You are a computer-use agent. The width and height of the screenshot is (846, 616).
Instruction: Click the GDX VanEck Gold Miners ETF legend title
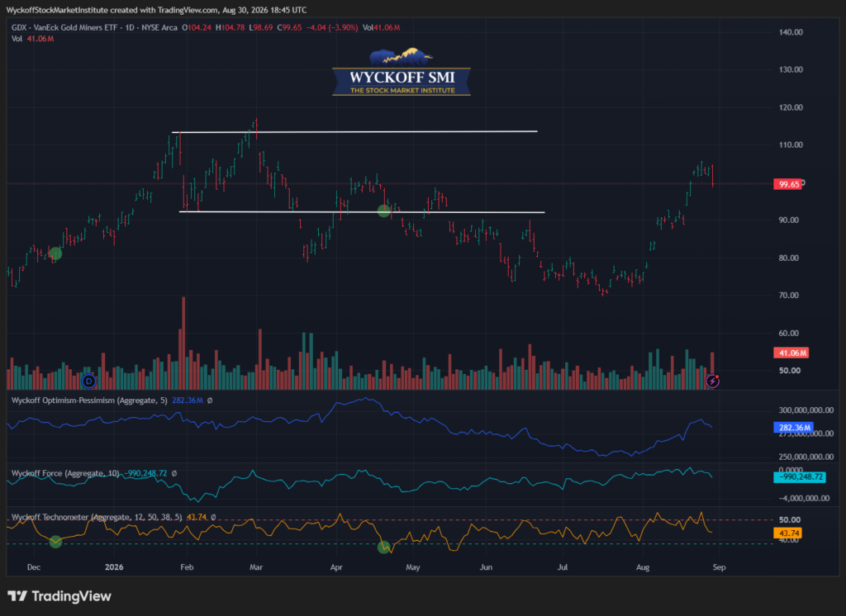tap(94, 27)
